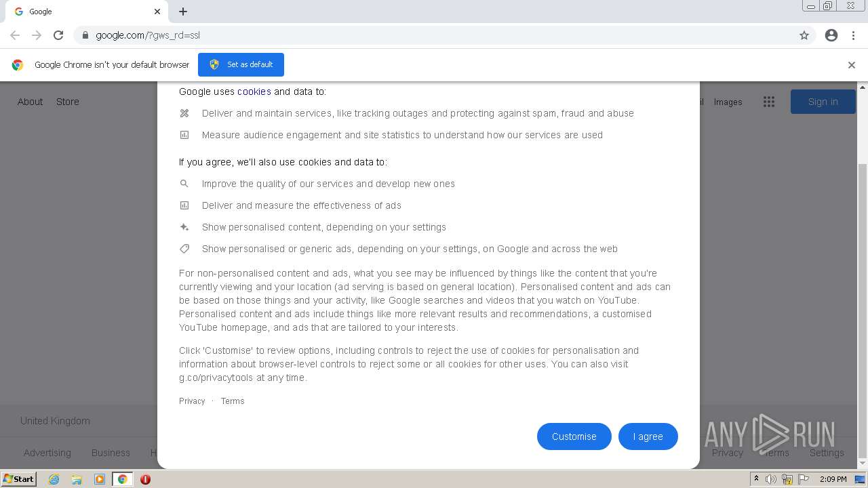The height and width of the screenshot is (488, 868).
Task: Click the I agree button
Action: point(648,436)
